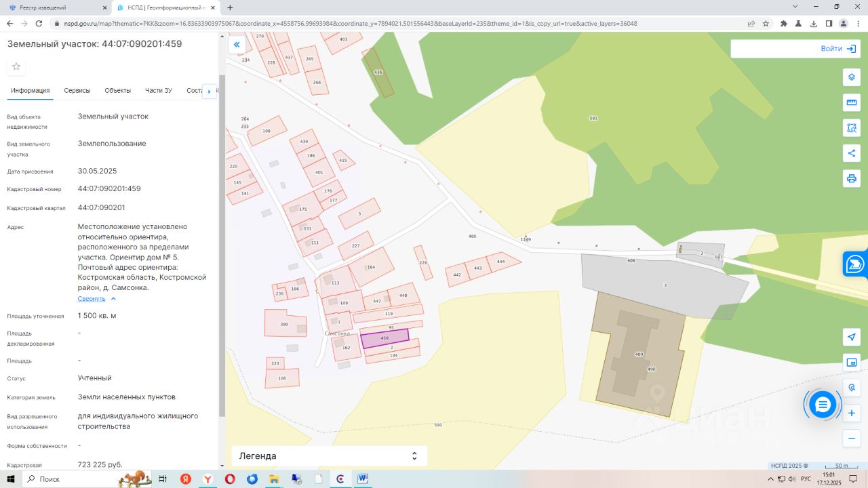Expand the Легенда dropdown
Viewport: 868px width, 488px height.
330,456
